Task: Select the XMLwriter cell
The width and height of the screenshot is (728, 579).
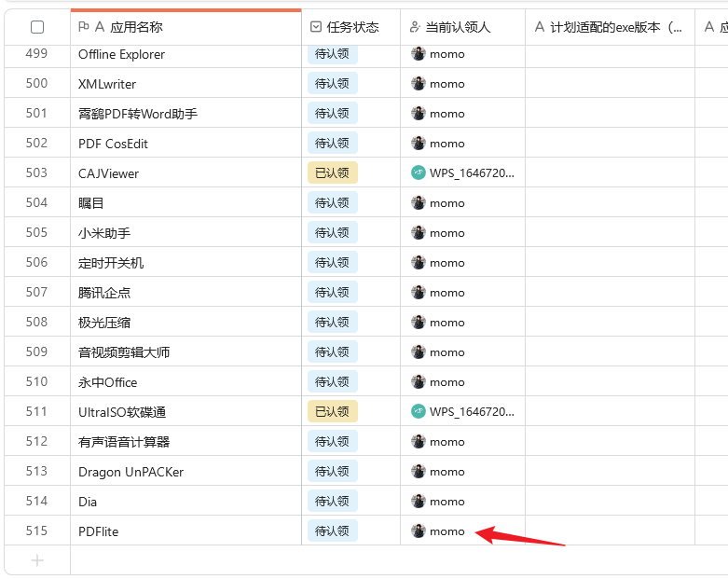Action: coord(185,84)
